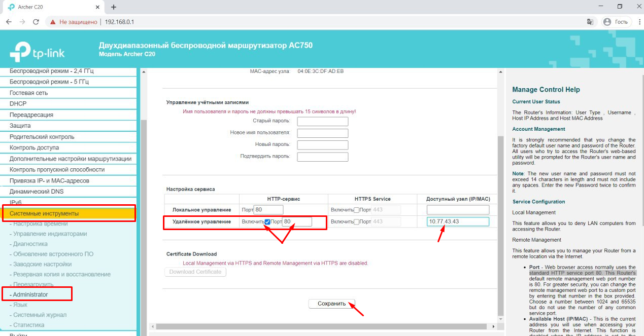The height and width of the screenshot is (336, 644).
Task: Click the browser back arrow icon
Action: [9, 22]
